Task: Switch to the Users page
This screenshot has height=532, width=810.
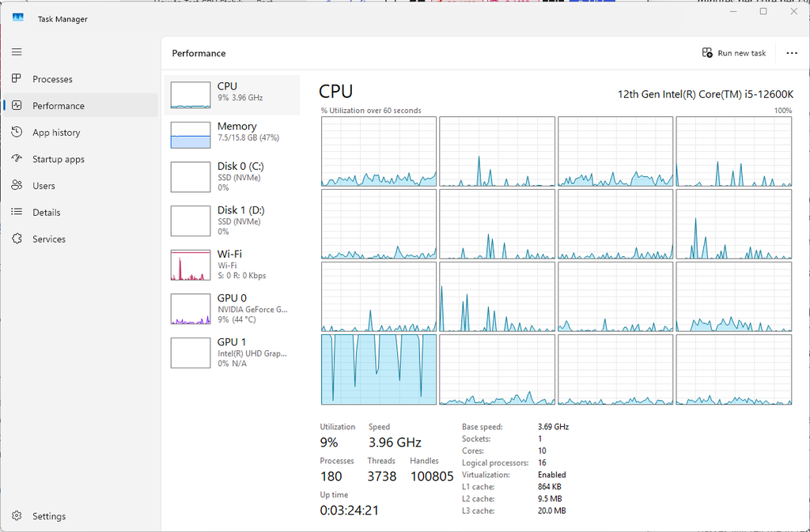Action: 44,186
